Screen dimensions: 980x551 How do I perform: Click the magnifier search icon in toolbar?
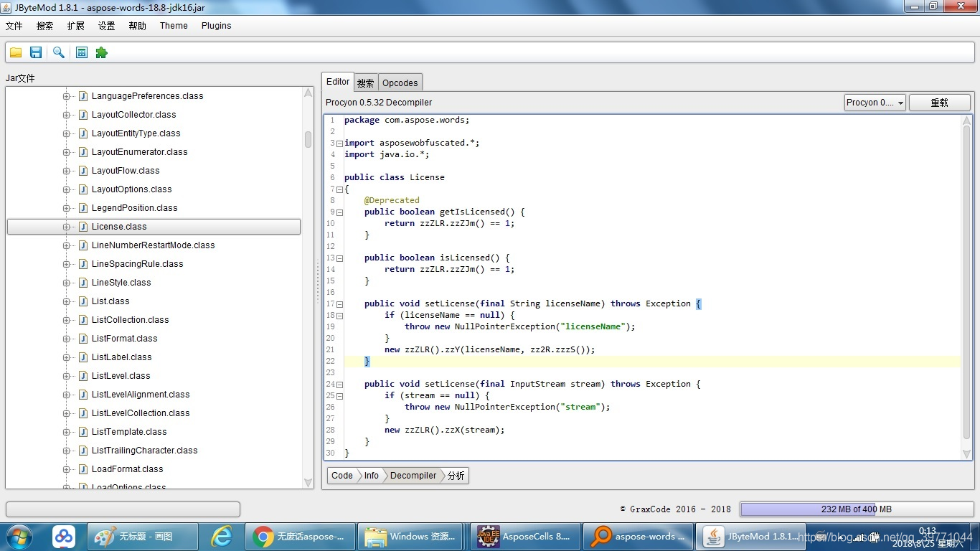point(59,52)
